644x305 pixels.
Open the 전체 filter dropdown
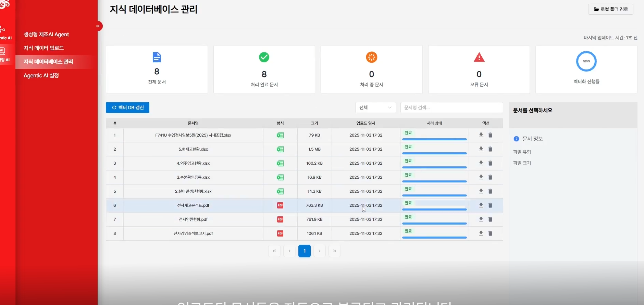click(375, 107)
